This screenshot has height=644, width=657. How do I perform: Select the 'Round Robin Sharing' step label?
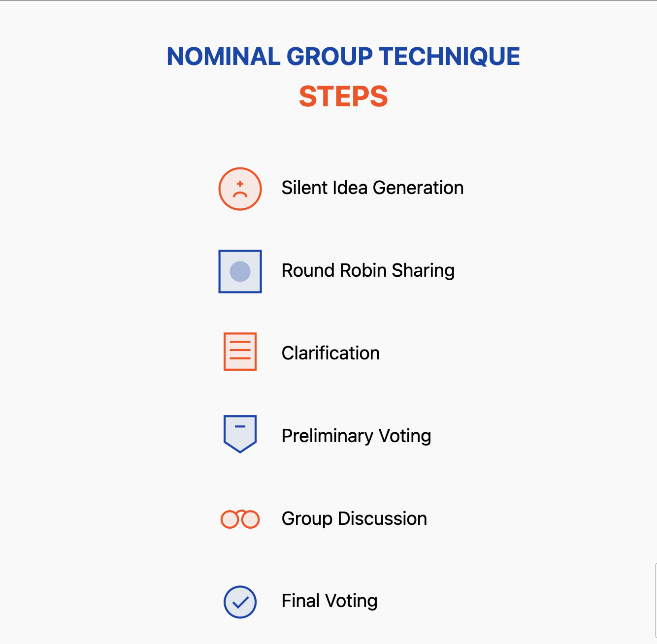tap(368, 271)
